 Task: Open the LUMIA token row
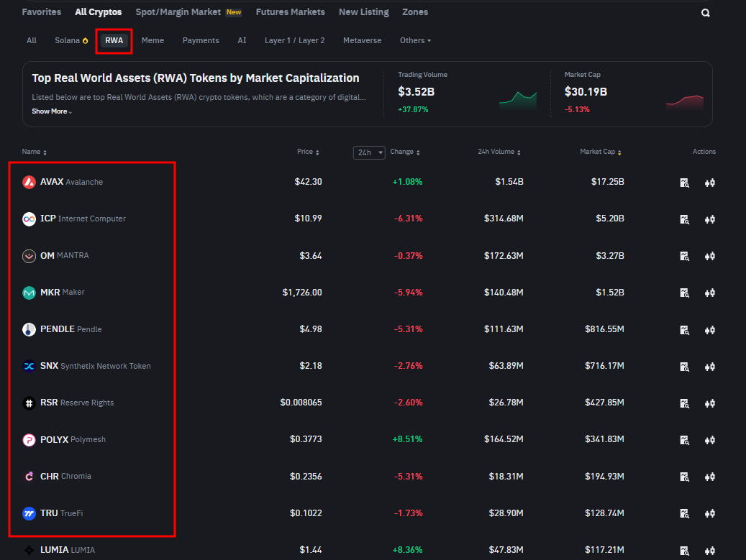point(369,550)
